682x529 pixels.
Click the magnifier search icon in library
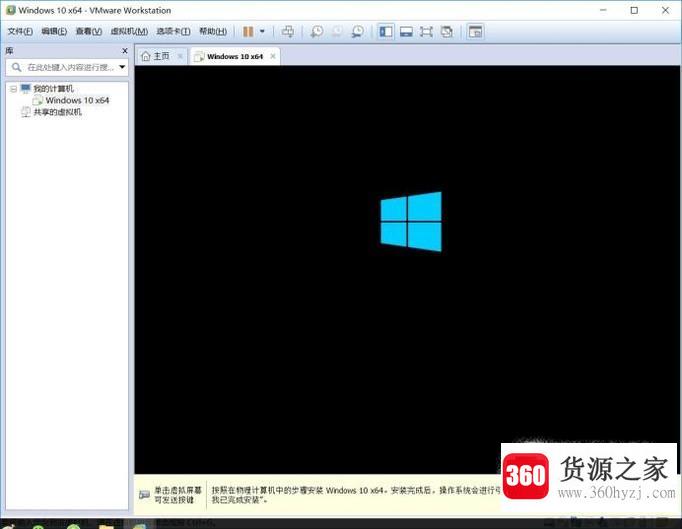coord(17,67)
